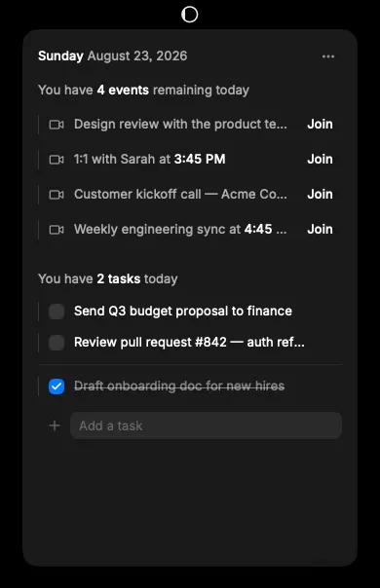Mark Review pull request #842 as done
380x588 pixels.
[x=57, y=343]
